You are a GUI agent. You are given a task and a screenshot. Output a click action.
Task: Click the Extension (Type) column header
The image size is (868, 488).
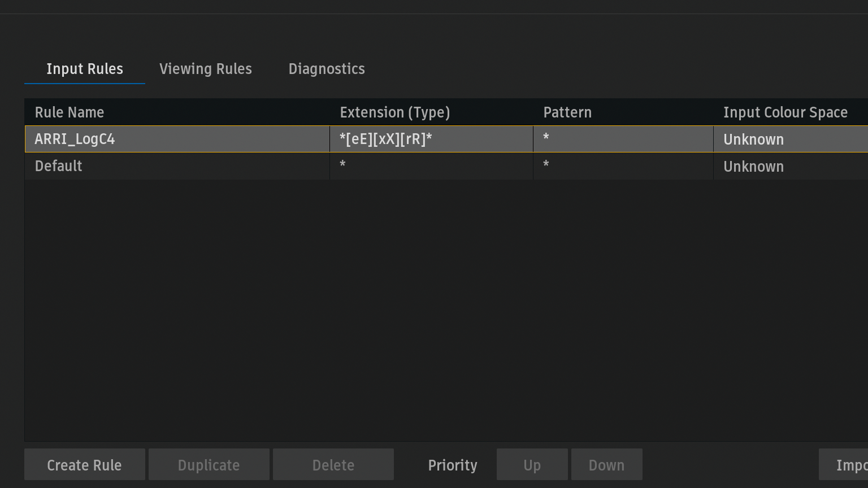coord(395,112)
